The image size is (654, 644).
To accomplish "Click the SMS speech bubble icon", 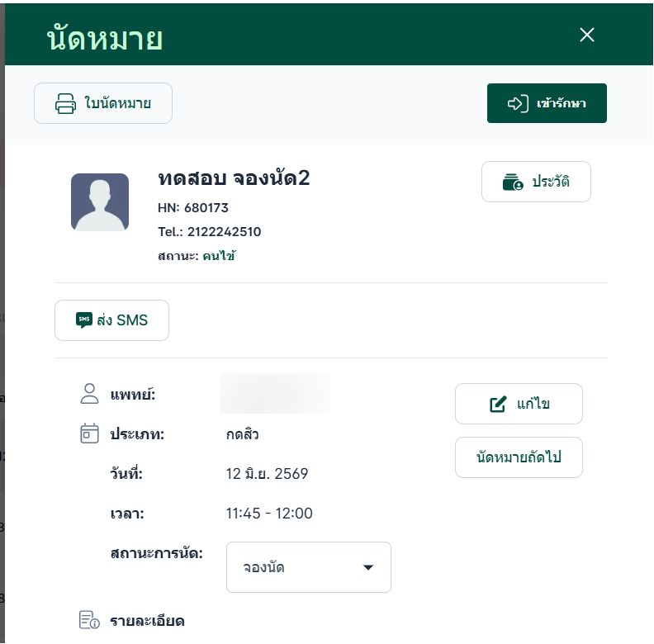I will (84, 320).
